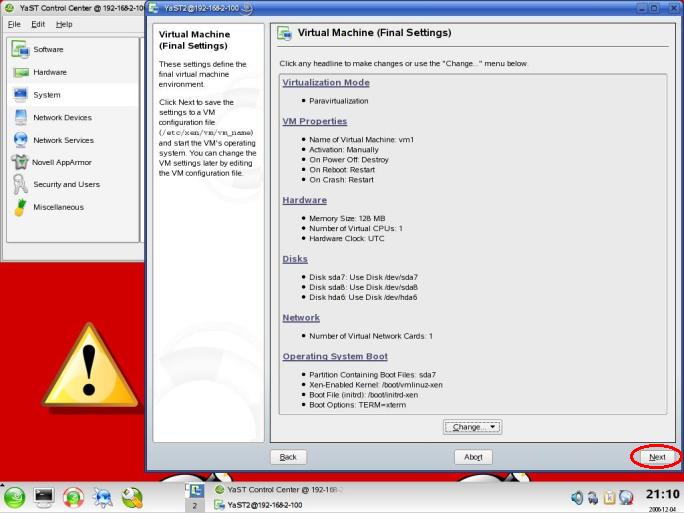684x513 pixels.
Task: Click 'Boot Options: TERM=xterm' entry
Action: click(x=357, y=405)
